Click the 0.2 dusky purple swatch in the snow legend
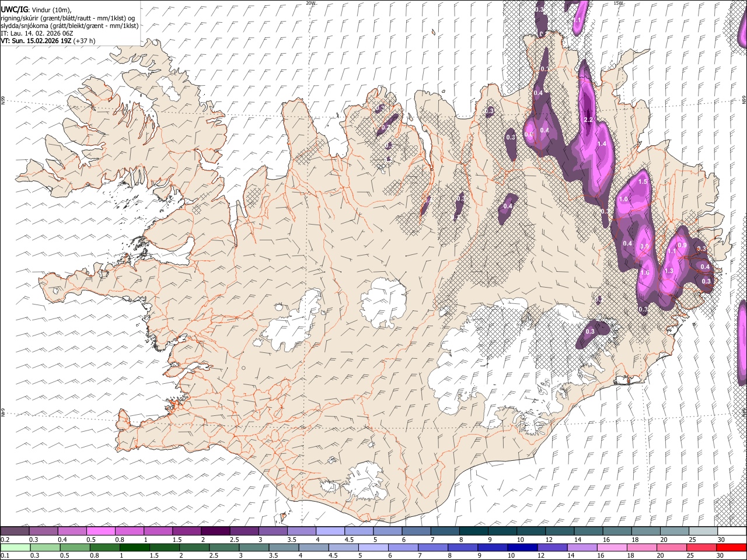 click(x=15, y=531)
